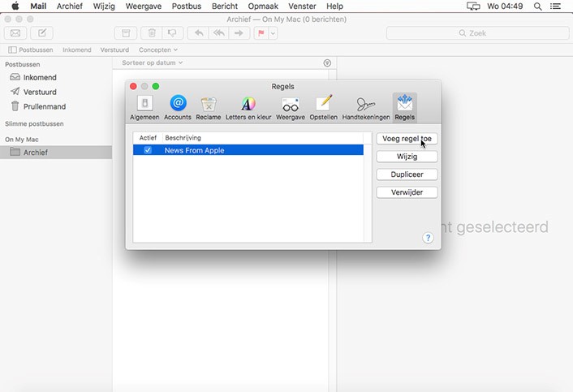This screenshot has width=573, height=392.
Task: Open the Handtekeningen signatures pane
Action: (x=365, y=107)
